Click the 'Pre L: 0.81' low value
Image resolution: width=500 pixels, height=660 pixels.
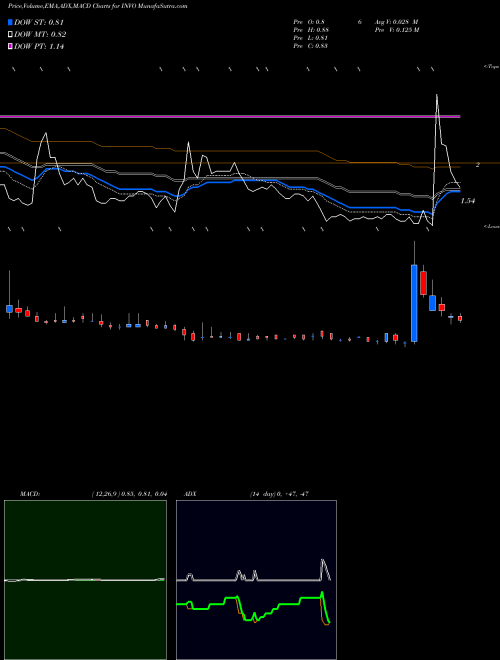tap(311, 38)
